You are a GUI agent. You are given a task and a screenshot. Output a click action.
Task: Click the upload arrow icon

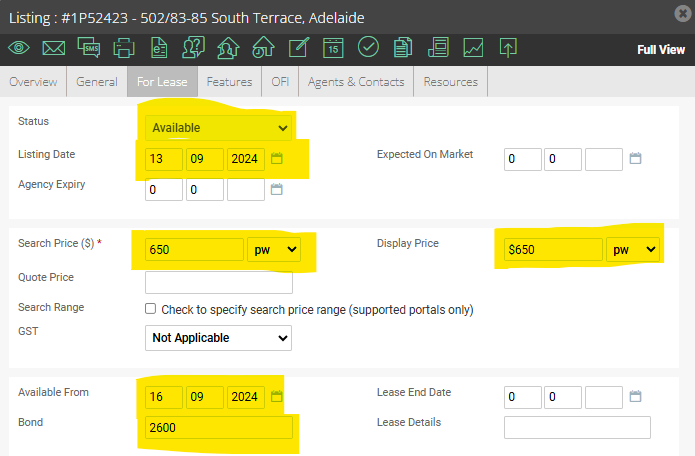pos(508,47)
